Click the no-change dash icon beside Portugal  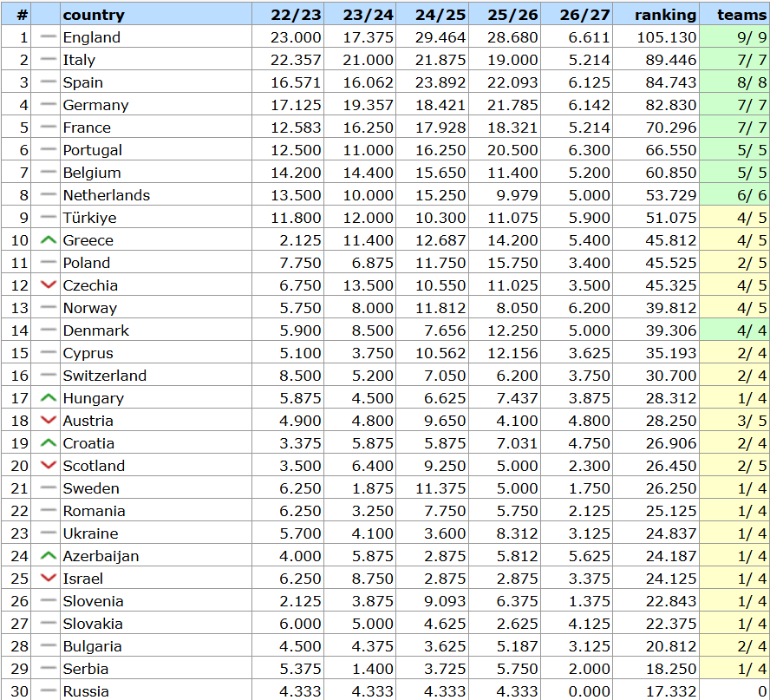49,149
